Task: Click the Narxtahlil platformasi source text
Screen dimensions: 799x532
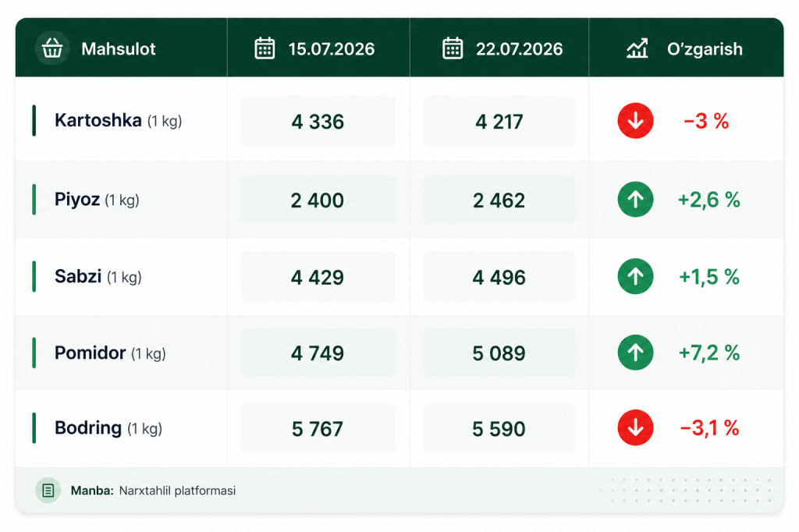Action: [x=177, y=491]
